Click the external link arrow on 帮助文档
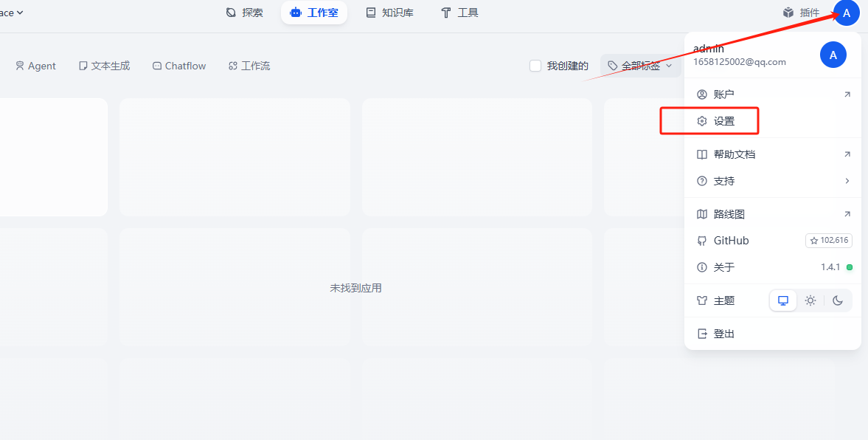Screen dimensions: 868x440 847,154
